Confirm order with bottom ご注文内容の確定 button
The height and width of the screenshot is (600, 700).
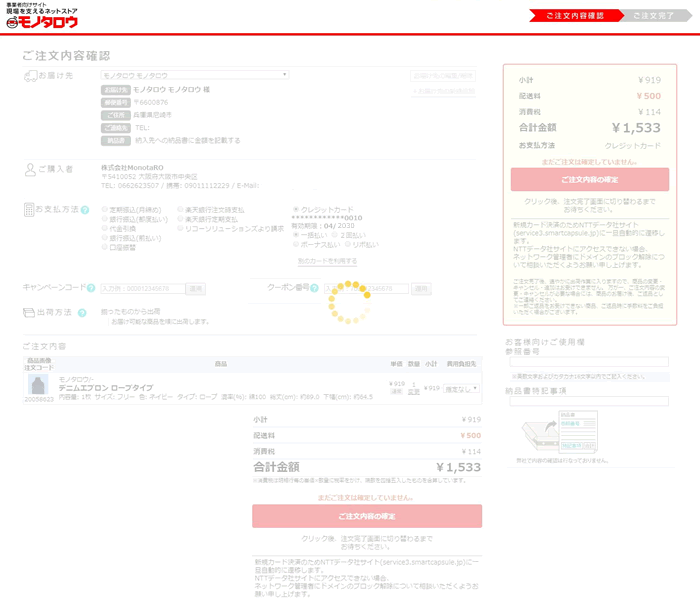(x=367, y=516)
